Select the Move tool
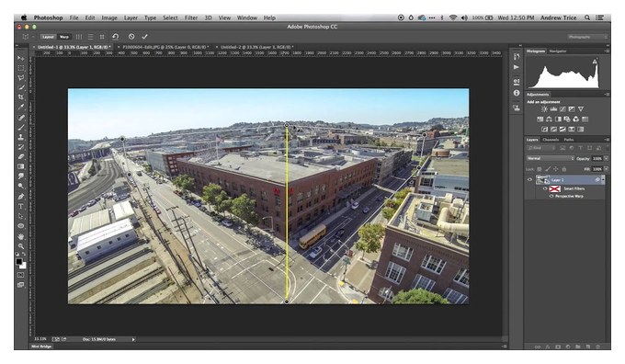Viewport: 625px width, 364px height. coord(21,58)
